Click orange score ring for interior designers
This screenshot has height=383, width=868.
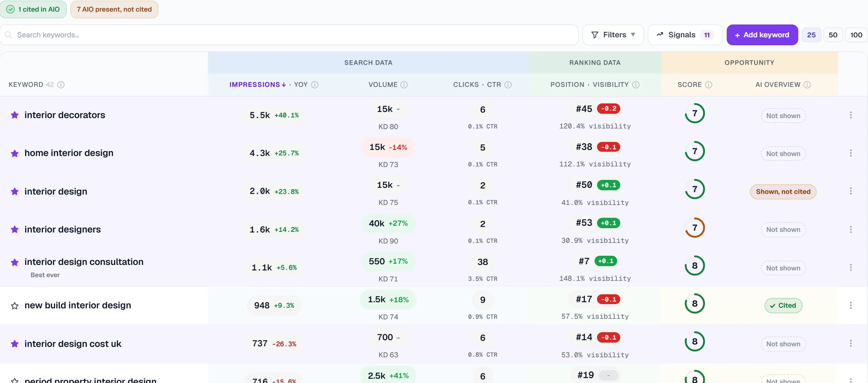tap(695, 228)
